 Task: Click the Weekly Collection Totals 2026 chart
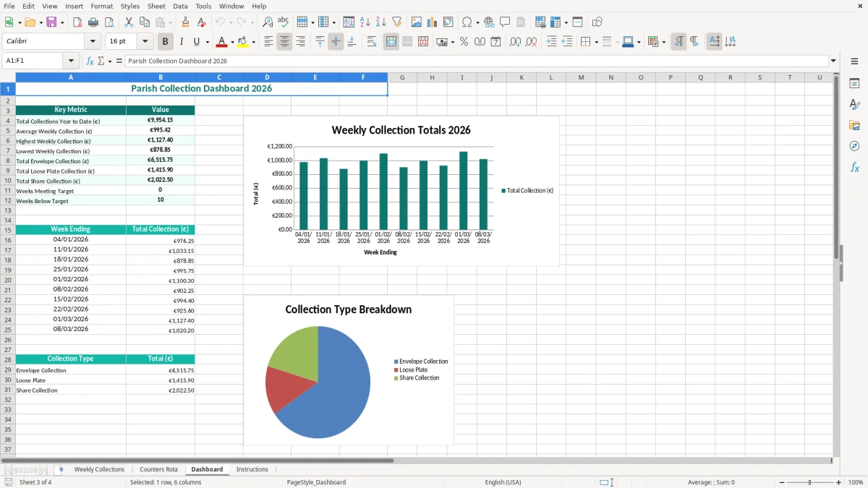click(x=401, y=191)
